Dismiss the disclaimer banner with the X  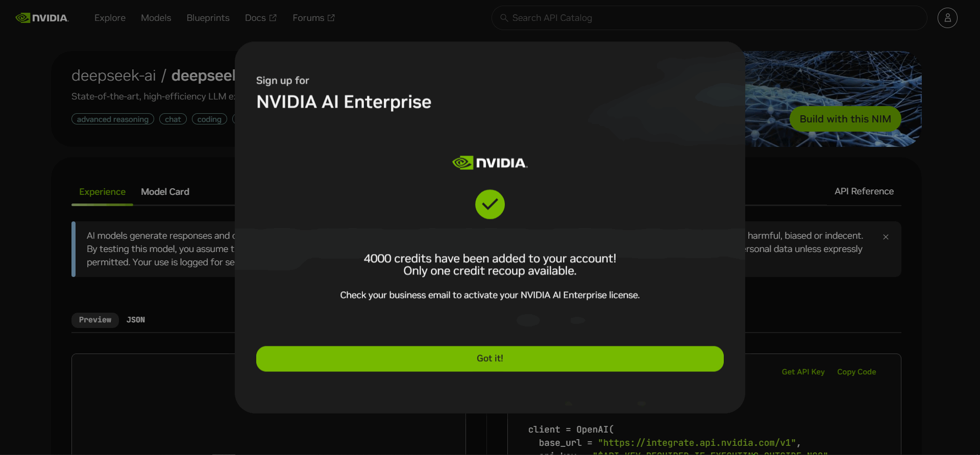click(x=886, y=237)
